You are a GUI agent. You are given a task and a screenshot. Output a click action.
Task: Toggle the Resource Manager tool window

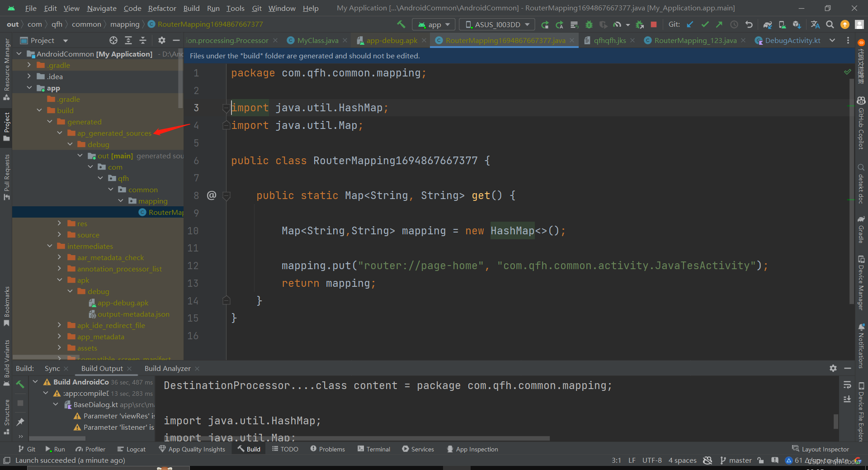6,69
